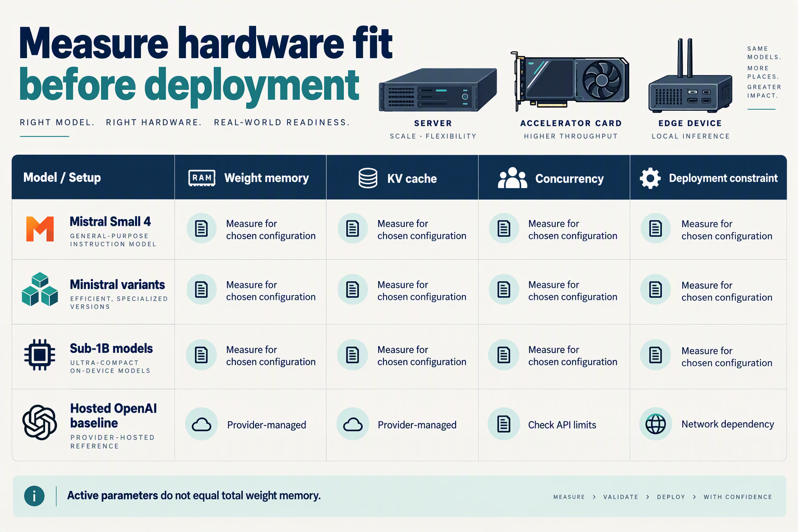798x532 pixels.
Task: Click the accelerator card illustration
Action: (x=570, y=81)
